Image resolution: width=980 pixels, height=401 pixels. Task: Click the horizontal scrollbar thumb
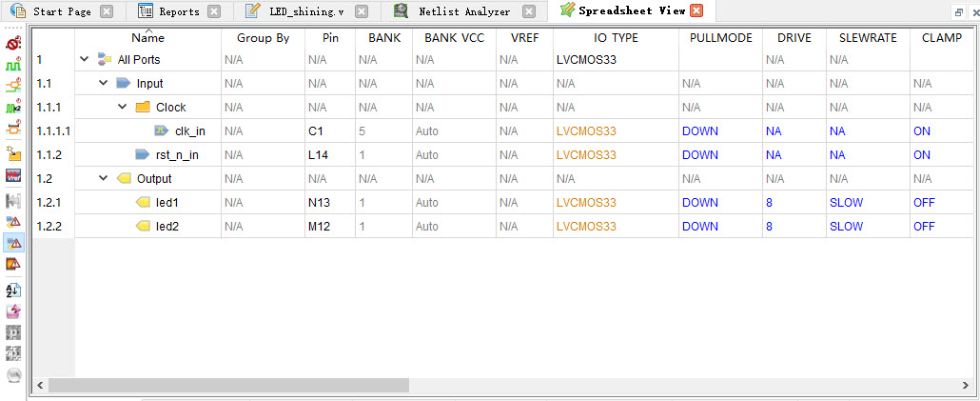(x=228, y=385)
